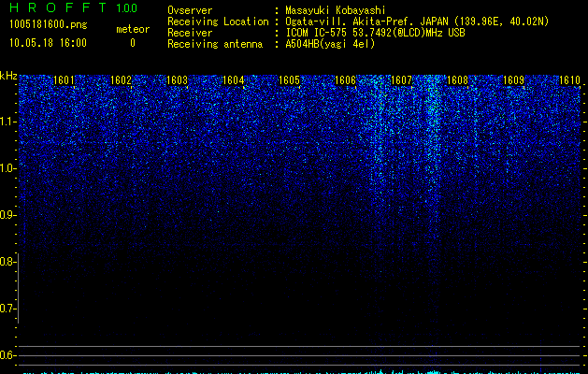Image resolution: width=588 pixels, height=374 pixels.
Task: Click the Receiving Location label
Action: pyautogui.click(x=218, y=22)
